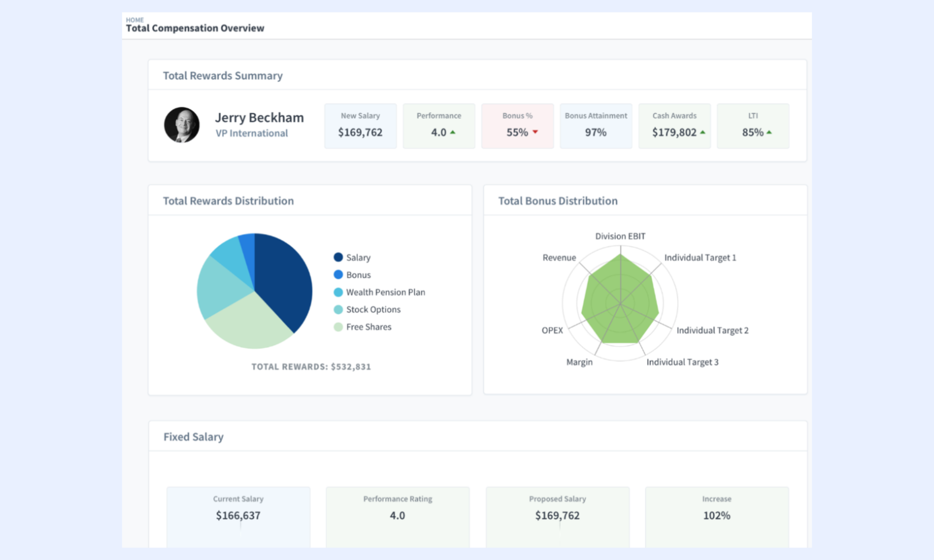Click the Total Rewards Distribution heading
This screenshot has width=934, height=560.
pos(228,201)
